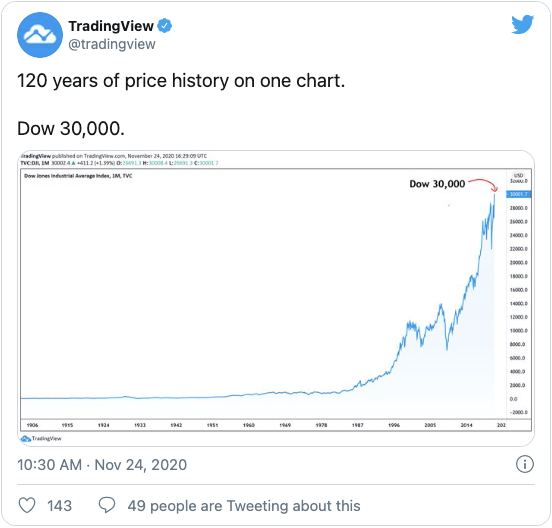Click the 2005 mark on time axis
Image resolution: width=552 pixels, height=528 pixels.
(x=430, y=425)
